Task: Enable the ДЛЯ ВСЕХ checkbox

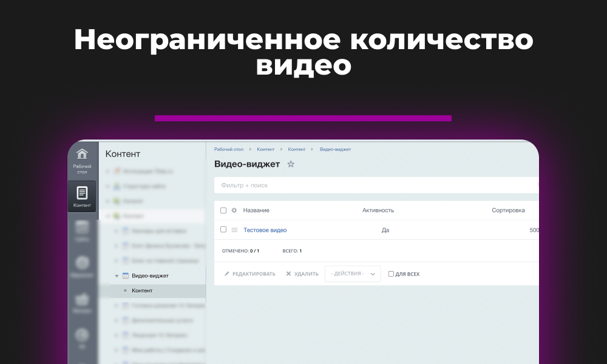Action: 391,274
